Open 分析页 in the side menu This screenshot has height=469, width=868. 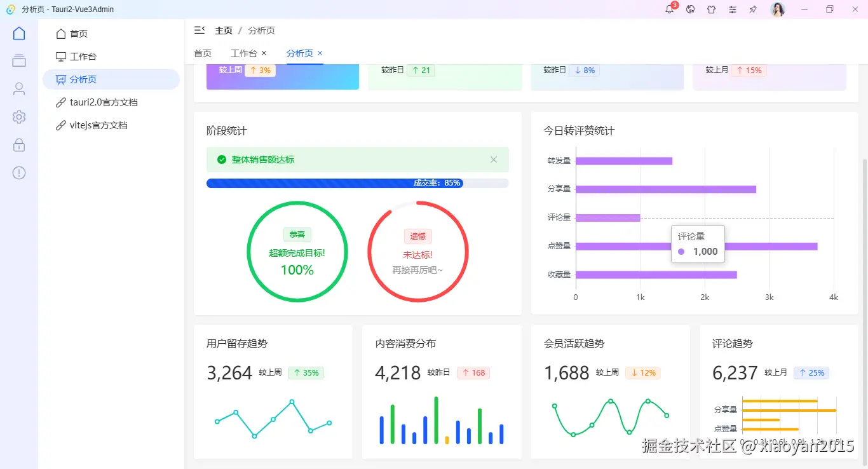click(x=111, y=79)
